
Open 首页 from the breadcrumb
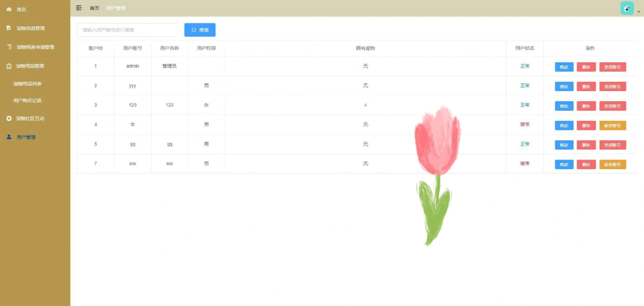pos(94,8)
